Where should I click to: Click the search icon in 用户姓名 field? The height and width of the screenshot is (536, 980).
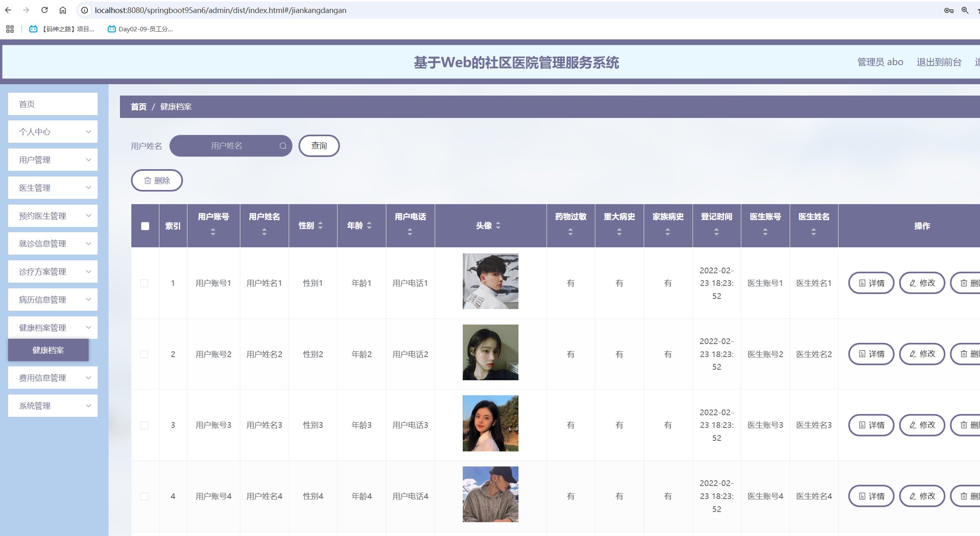283,146
